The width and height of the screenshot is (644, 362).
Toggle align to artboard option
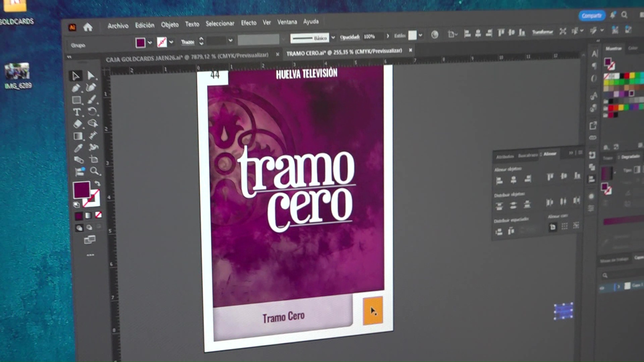tap(552, 227)
